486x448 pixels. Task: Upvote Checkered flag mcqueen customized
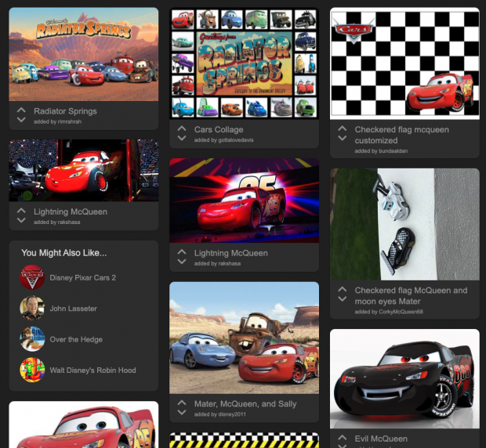coord(343,128)
